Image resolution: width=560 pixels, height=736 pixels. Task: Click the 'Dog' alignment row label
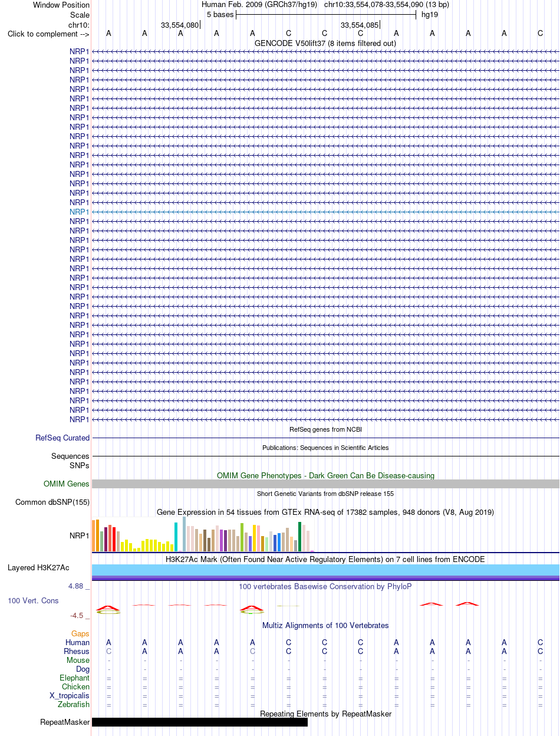click(x=83, y=669)
